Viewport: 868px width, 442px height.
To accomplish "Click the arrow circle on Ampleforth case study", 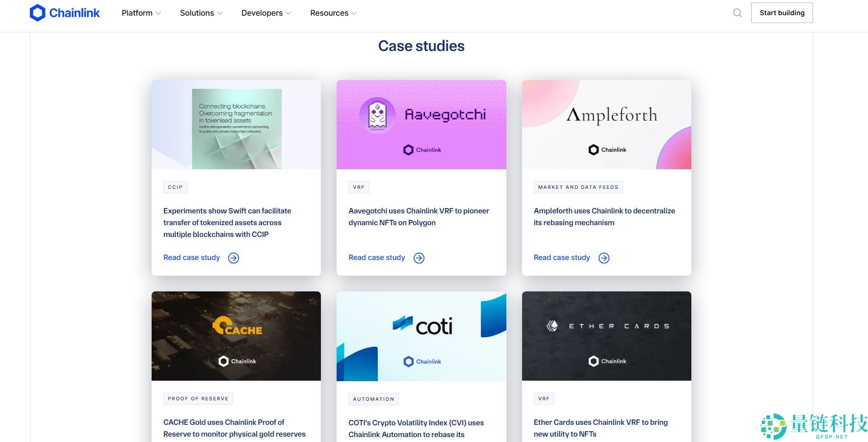I will pos(604,258).
